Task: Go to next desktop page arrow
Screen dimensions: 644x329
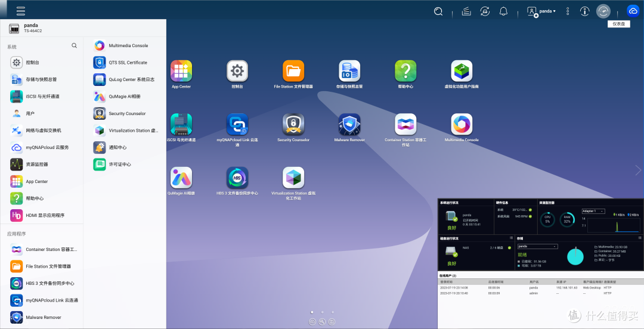Action: point(638,170)
